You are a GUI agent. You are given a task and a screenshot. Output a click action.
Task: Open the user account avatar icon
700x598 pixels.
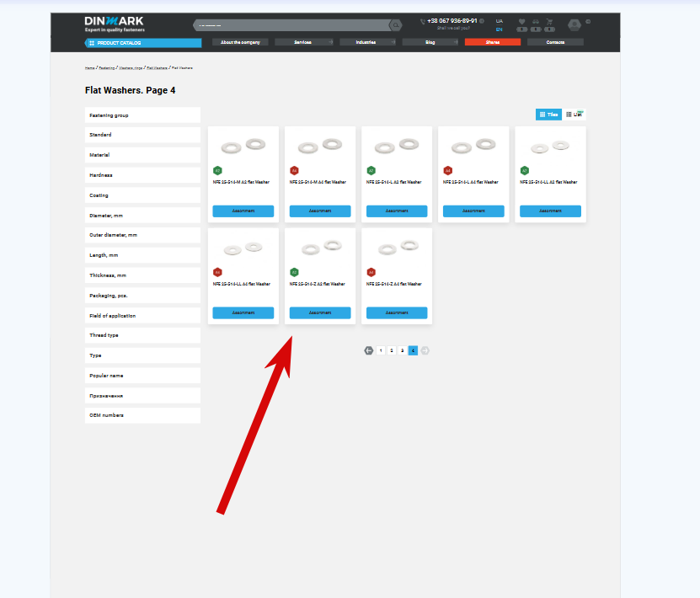[574, 24]
